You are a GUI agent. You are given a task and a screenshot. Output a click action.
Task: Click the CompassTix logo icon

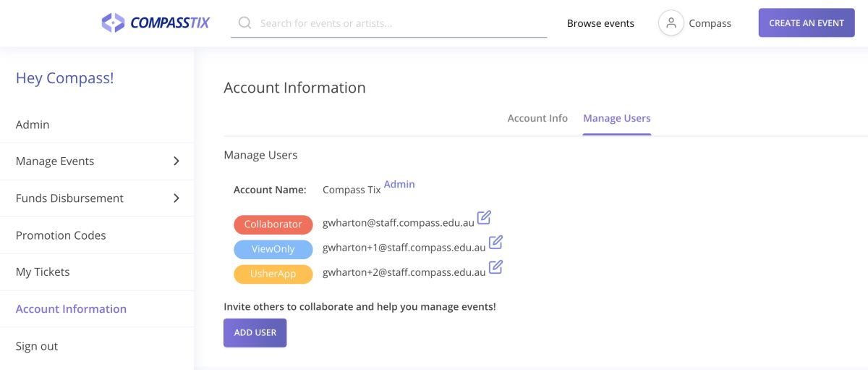point(113,23)
